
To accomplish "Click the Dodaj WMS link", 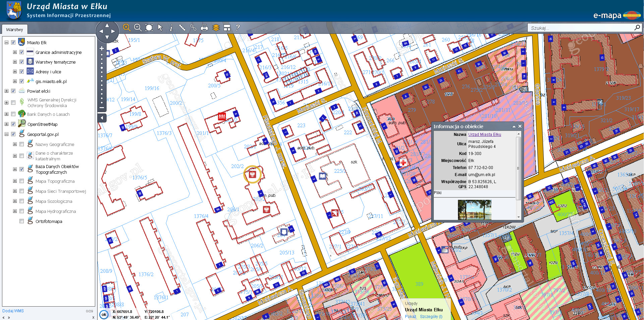I will tap(13, 311).
